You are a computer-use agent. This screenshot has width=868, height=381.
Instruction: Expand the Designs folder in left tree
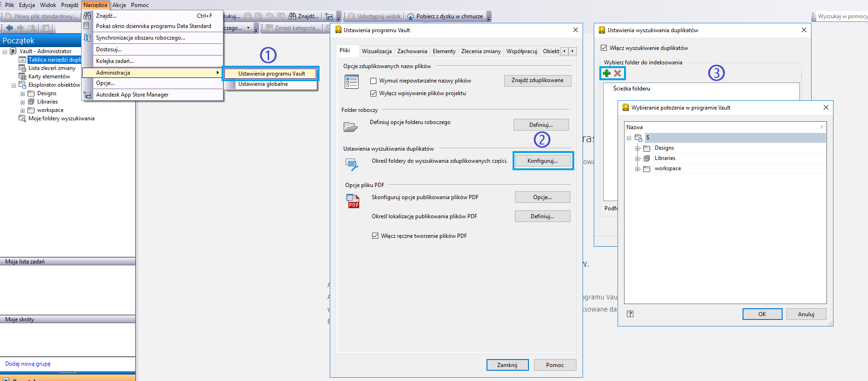tap(22, 94)
